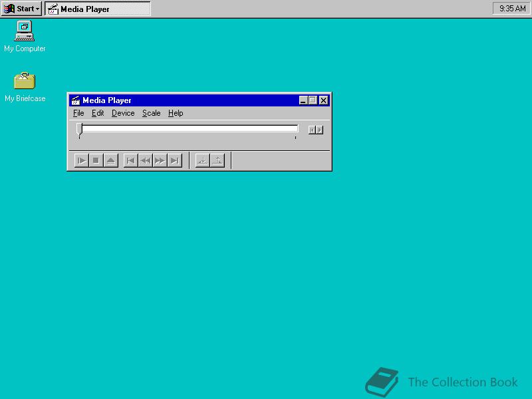
Task: Click the Start Selection button
Action: pos(203,160)
